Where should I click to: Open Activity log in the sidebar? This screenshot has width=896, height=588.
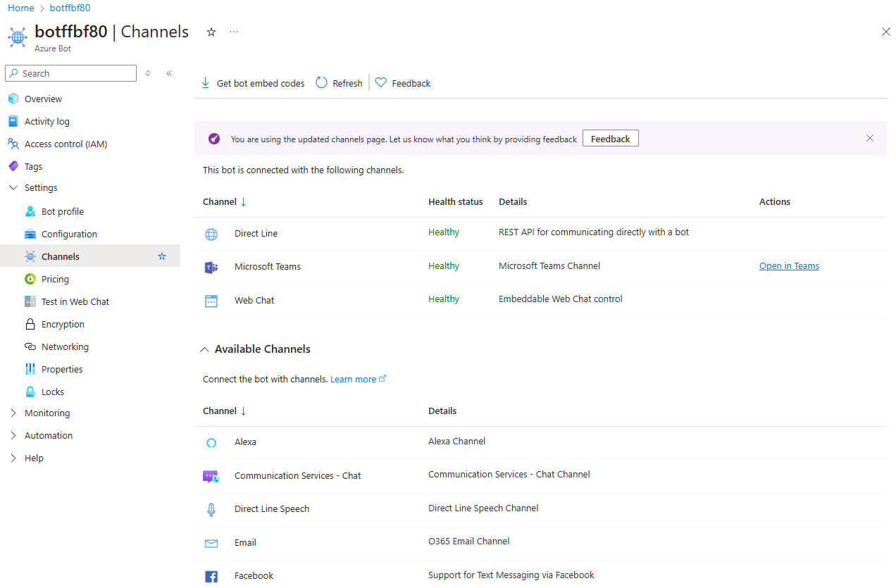coord(47,121)
